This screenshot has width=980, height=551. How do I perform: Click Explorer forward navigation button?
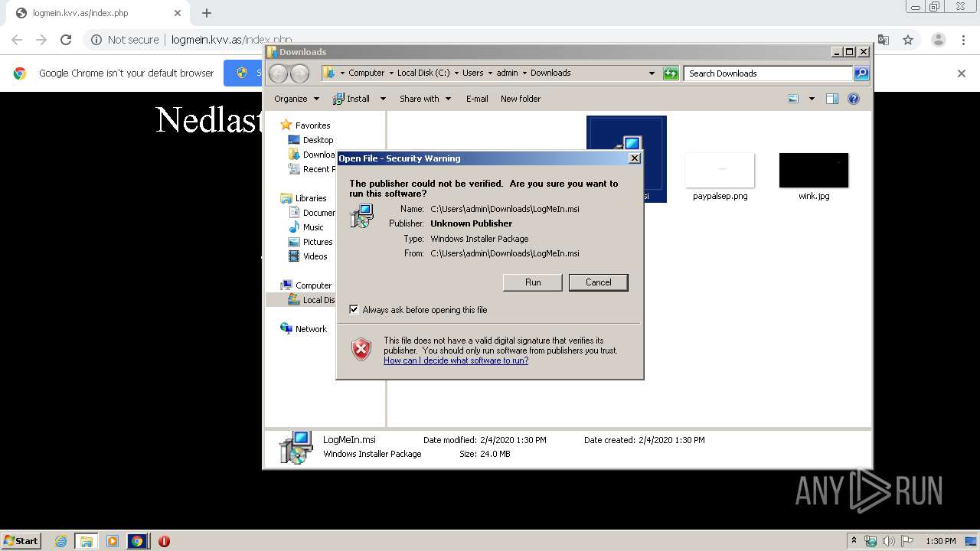(299, 73)
